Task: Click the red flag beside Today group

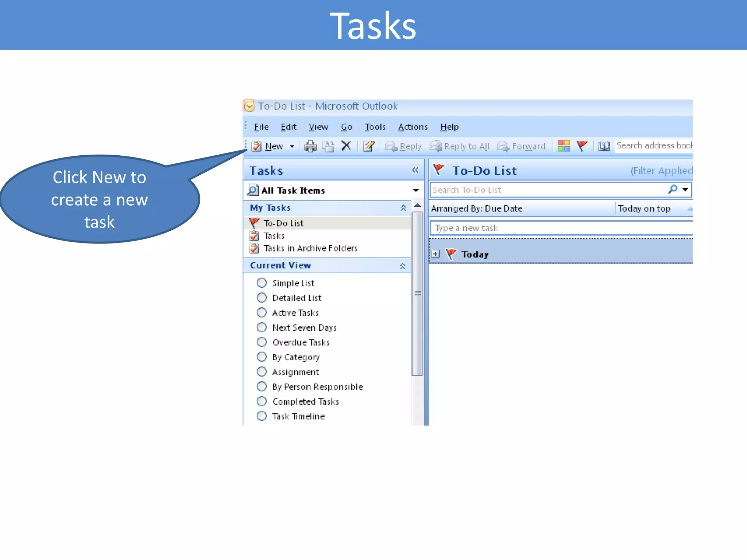Action: 451,254
